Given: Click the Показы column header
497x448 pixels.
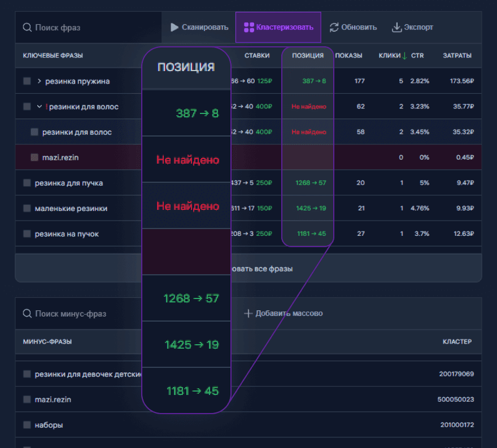Looking at the screenshot, I should [x=348, y=55].
